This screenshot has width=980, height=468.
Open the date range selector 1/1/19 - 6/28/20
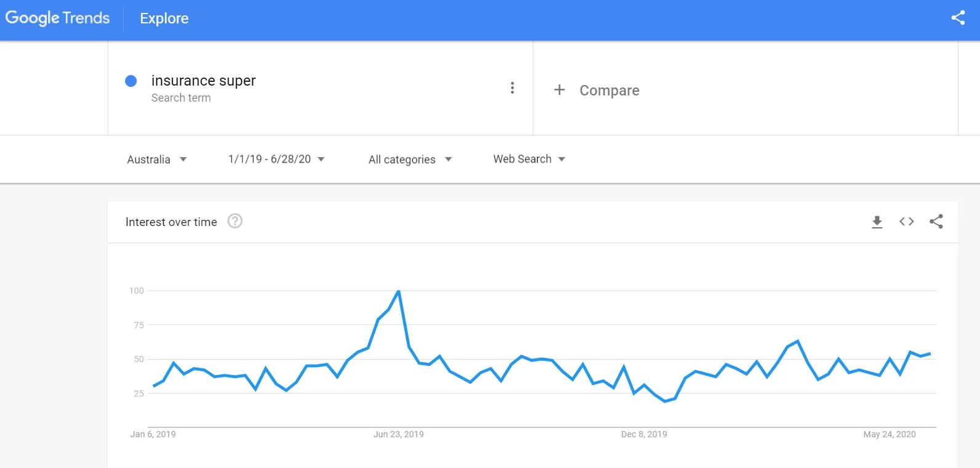pyautogui.click(x=275, y=159)
